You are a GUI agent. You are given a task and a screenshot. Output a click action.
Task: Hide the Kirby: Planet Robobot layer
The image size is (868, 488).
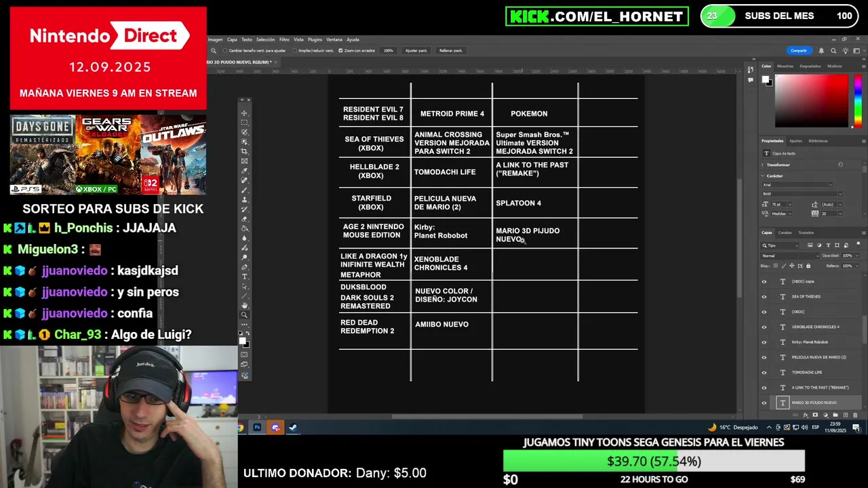coord(764,342)
